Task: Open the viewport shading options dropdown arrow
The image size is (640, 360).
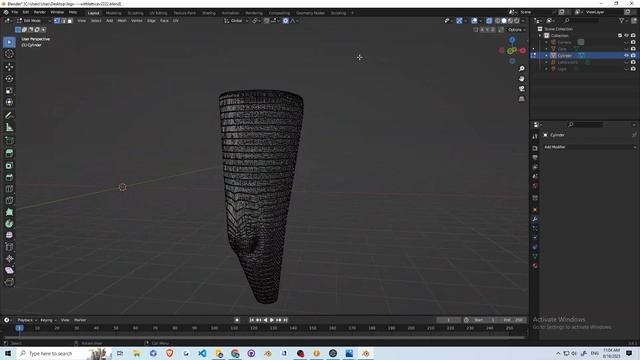Action: pyautogui.click(x=524, y=20)
